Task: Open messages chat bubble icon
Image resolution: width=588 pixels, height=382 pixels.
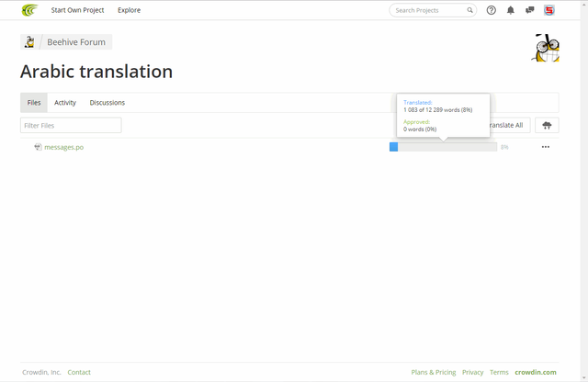Action: pos(529,10)
